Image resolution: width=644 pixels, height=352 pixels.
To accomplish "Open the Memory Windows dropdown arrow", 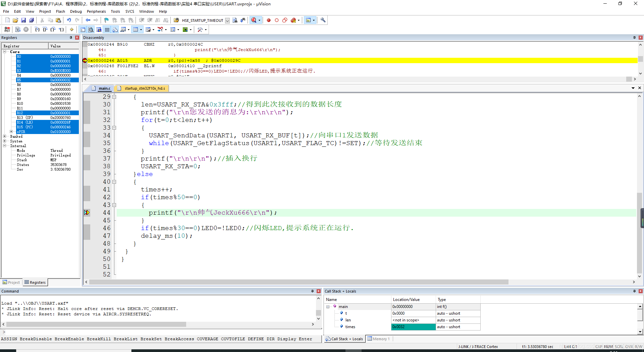I will point(141,30).
